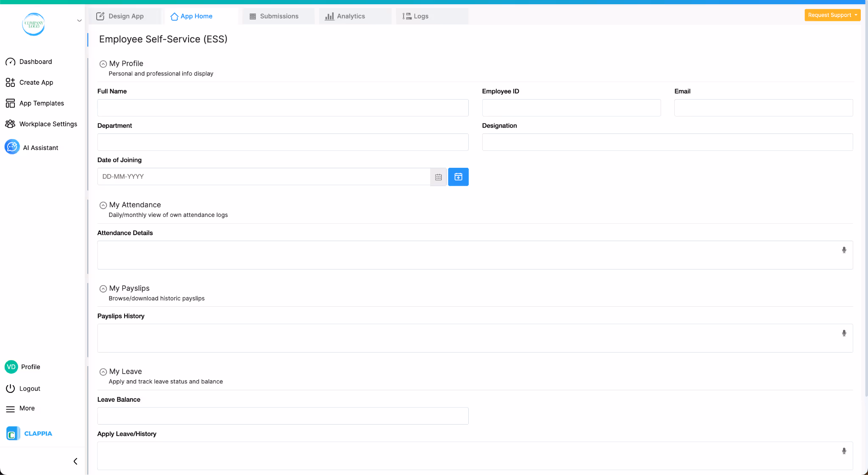Collapse the My Profile section
The height and width of the screenshot is (475, 868).
coord(103,64)
